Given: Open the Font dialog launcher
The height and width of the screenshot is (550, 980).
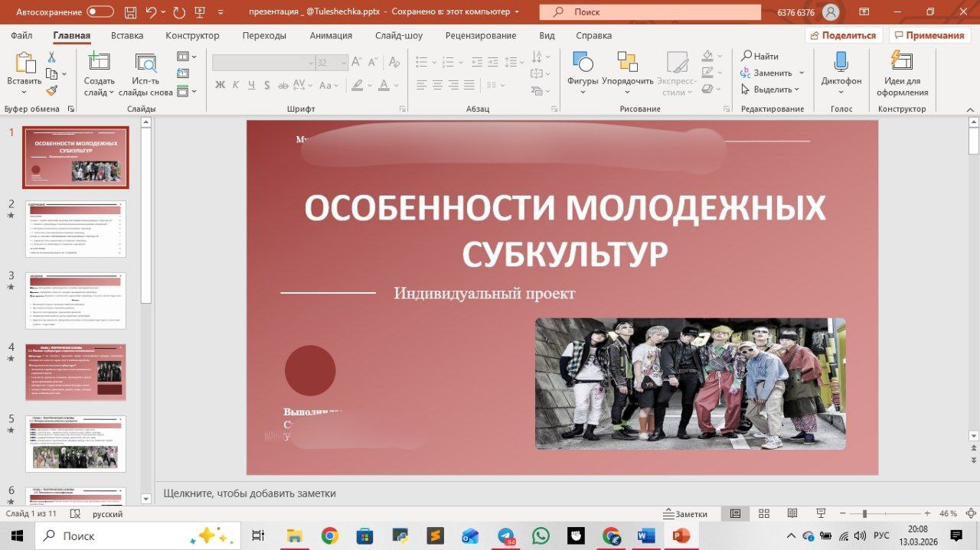Looking at the screenshot, I should coord(402,109).
